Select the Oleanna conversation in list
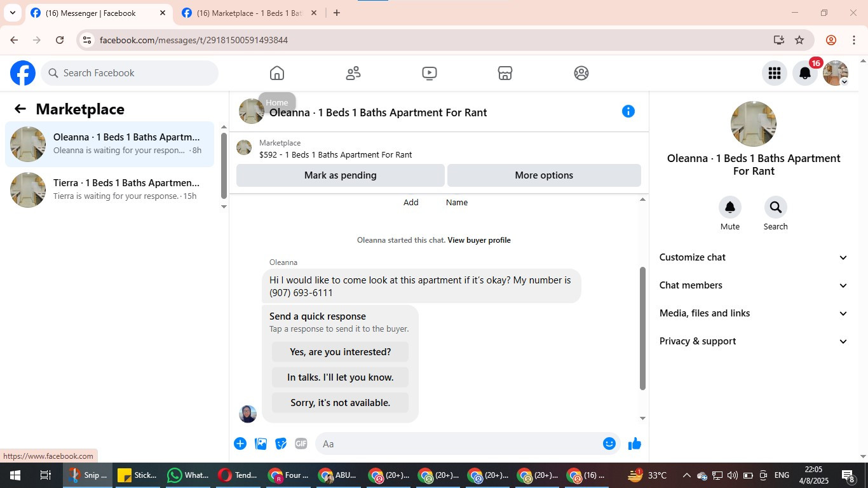This screenshot has width=868, height=488. click(x=109, y=144)
